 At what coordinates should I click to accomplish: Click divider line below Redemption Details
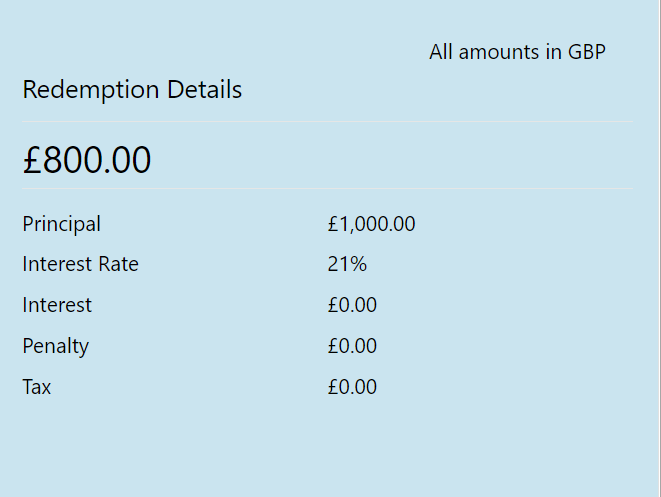[328, 121]
